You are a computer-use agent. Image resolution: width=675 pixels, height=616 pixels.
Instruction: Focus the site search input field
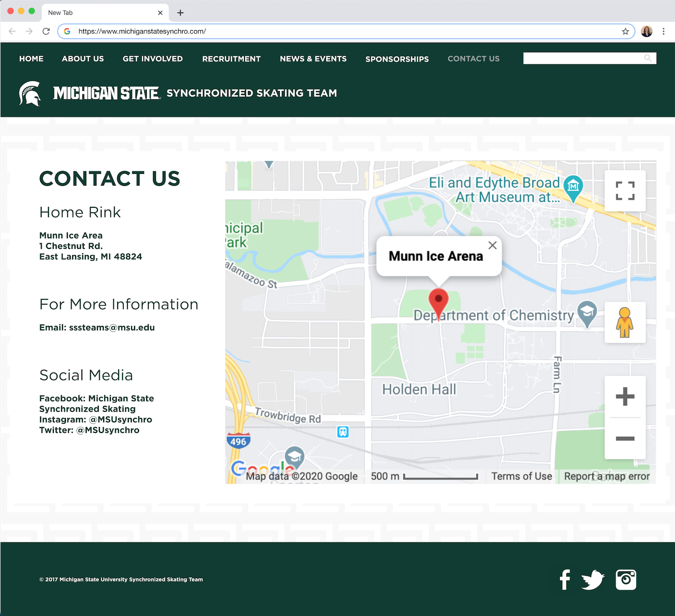tap(590, 58)
